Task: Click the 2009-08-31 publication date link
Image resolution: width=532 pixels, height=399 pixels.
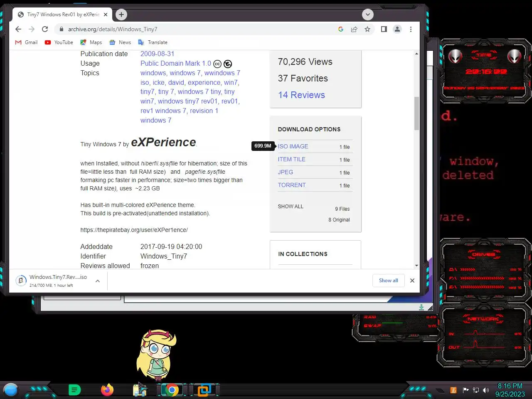Action: 157,54
